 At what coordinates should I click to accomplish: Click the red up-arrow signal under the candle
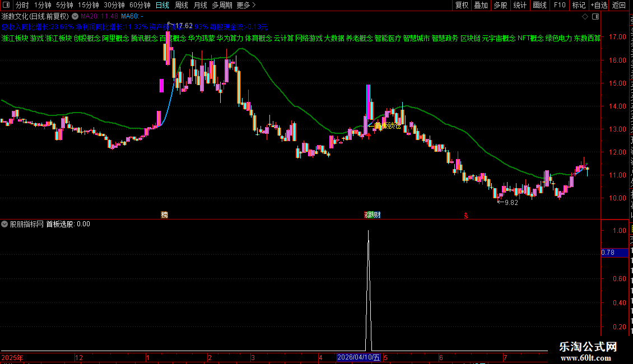tap(369, 136)
